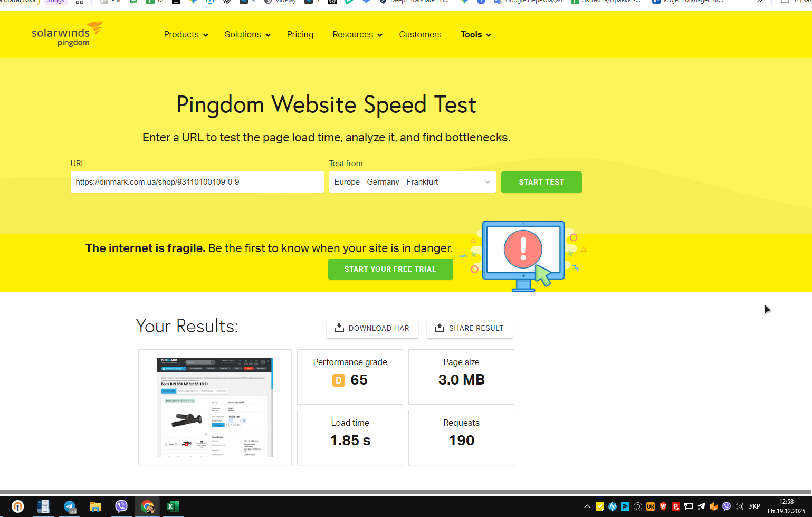Open Telegram from the taskbar

pyautogui.click(x=70, y=506)
